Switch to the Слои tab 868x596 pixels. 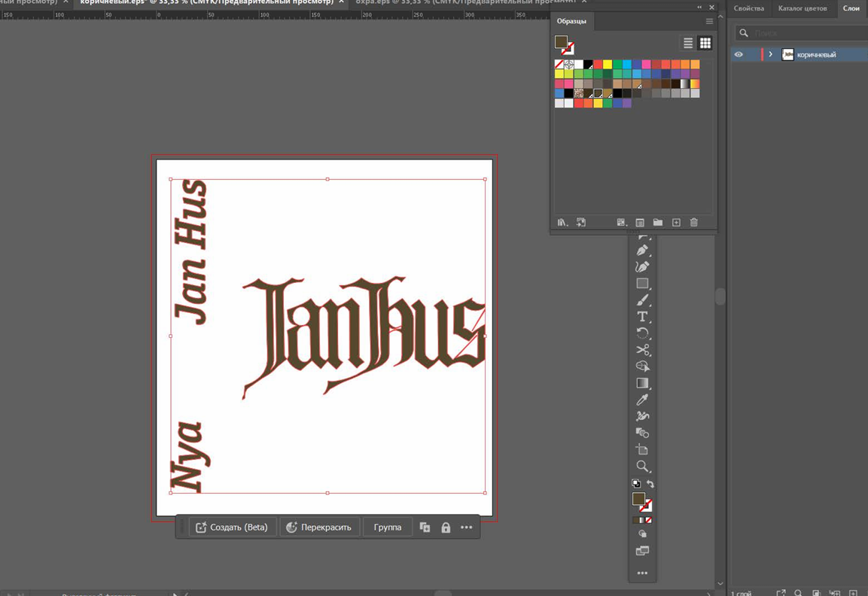[851, 8]
